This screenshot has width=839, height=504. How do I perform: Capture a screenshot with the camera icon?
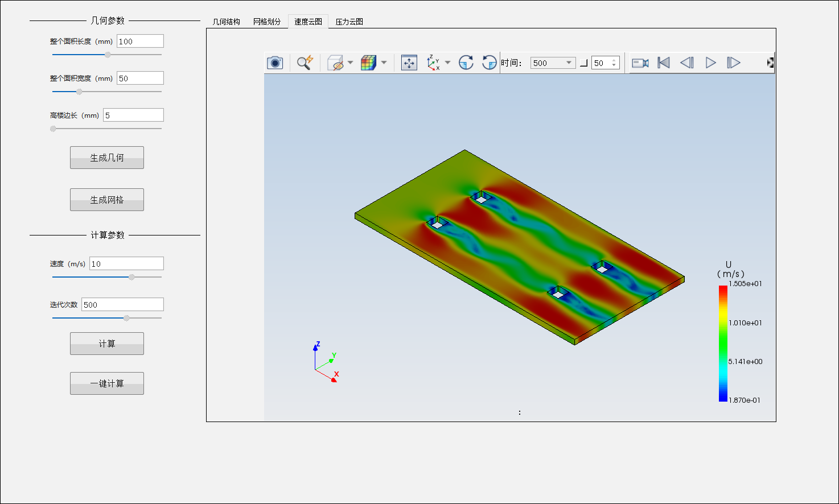point(275,63)
